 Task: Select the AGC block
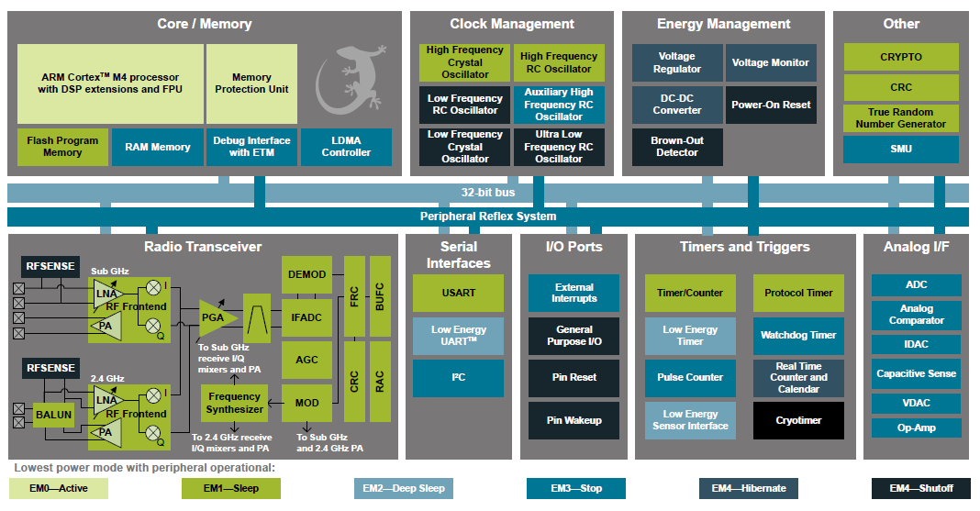(x=306, y=360)
